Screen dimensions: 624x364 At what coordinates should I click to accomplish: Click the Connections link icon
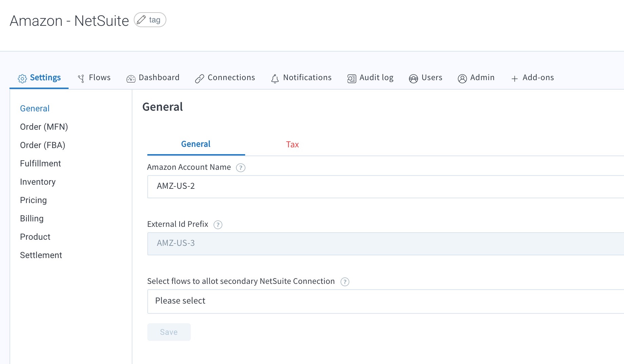click(x=200, y=79)
